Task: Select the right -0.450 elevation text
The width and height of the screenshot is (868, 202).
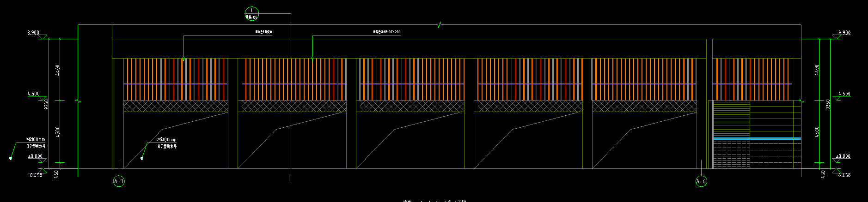Action: [x=844, y=175]
